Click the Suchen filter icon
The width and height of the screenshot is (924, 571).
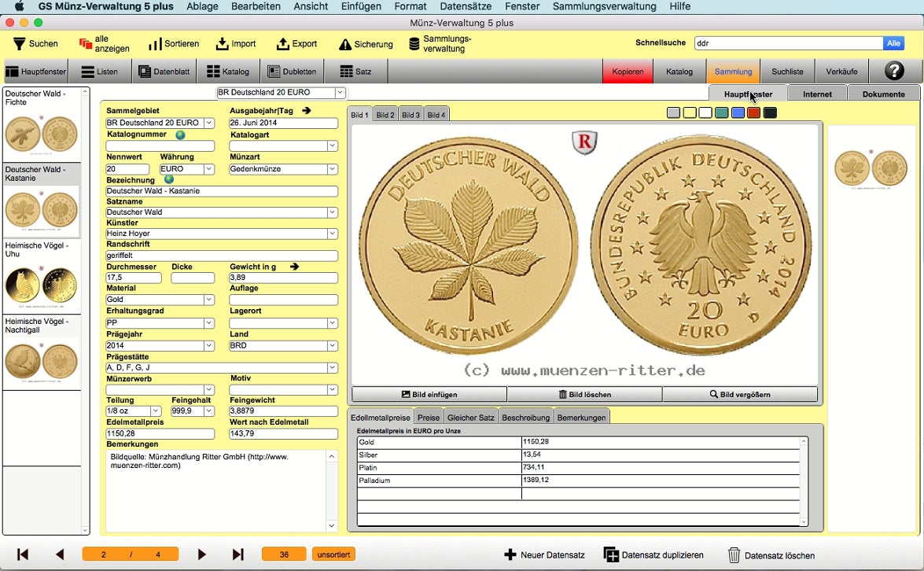click(20, 44)
